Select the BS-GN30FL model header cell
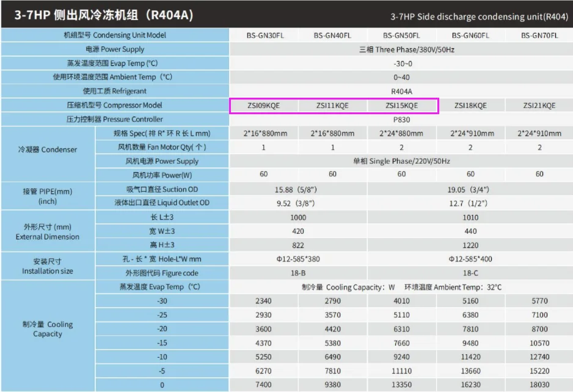This screenshot has height=392, width=573. pyautogui.click(x=265, y=35)
